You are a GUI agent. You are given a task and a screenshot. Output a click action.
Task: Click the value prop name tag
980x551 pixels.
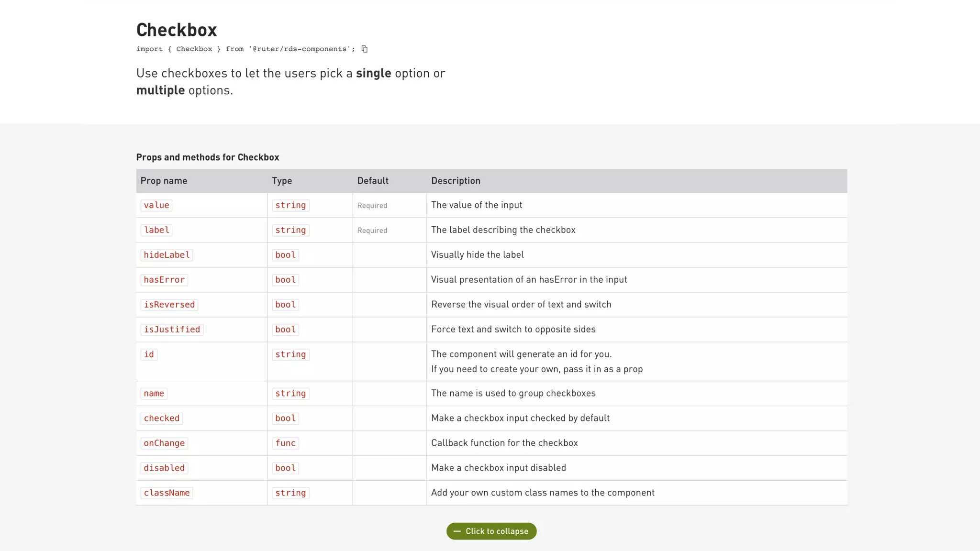click(x=156, y=205)
